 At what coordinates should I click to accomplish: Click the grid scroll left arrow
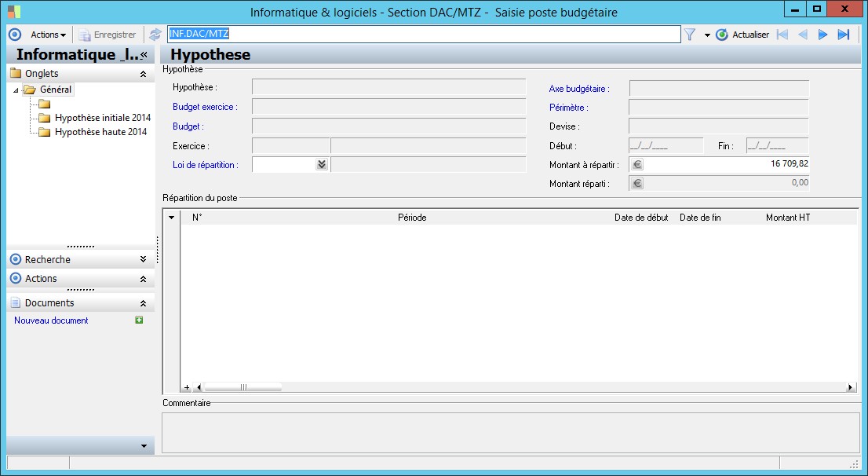pyautogui.click(x=199, y=387)
